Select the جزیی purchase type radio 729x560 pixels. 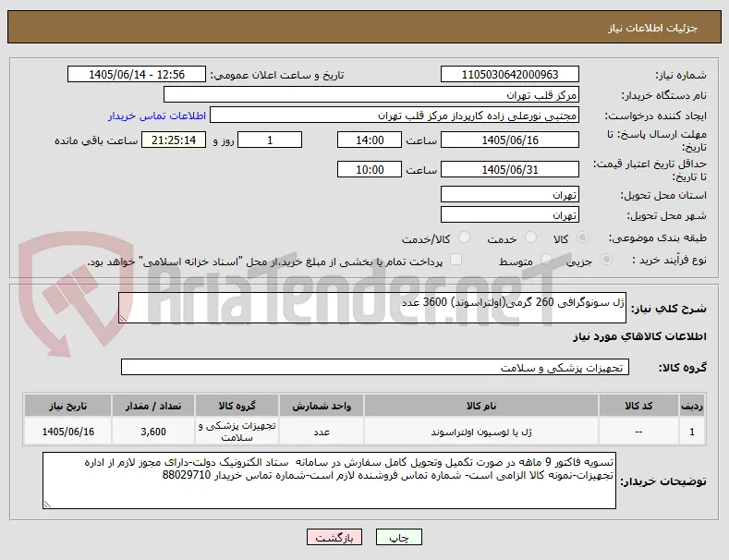click(x=606, y=260)
